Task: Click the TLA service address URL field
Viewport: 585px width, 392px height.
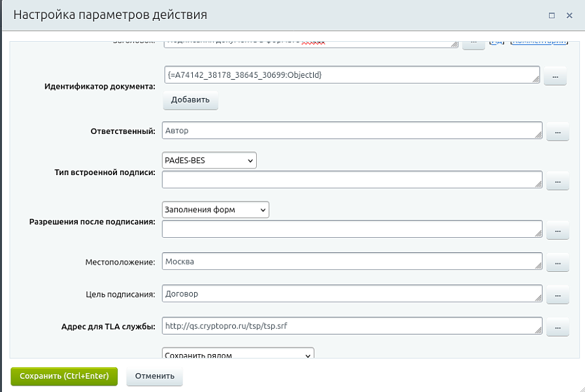Action: [x=352, y=325]
